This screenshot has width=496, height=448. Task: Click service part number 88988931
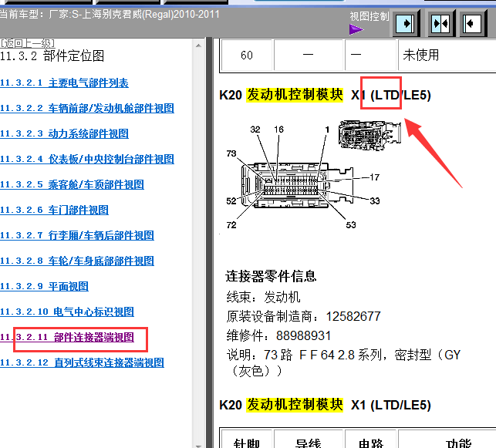click(304, 335)
